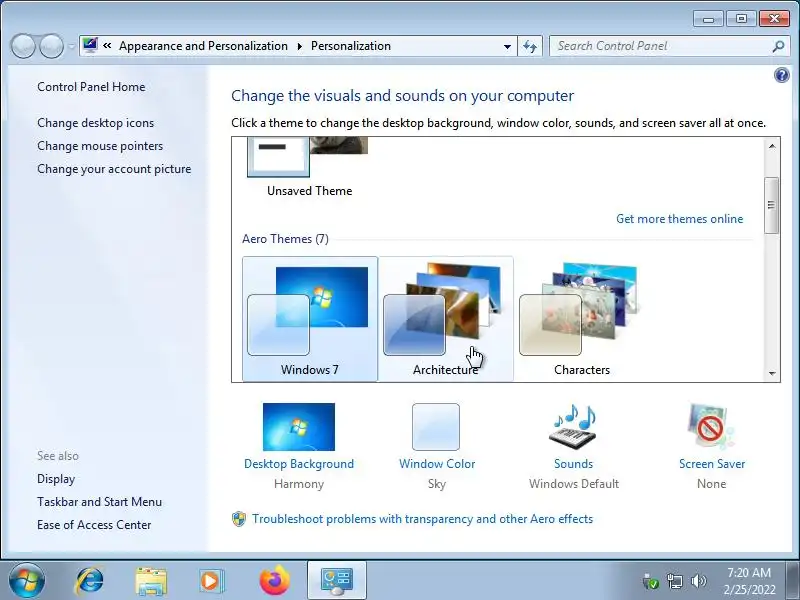Open the Start menu orb
This screenshot has width=800, height=600.
click(x=26, y=581)
